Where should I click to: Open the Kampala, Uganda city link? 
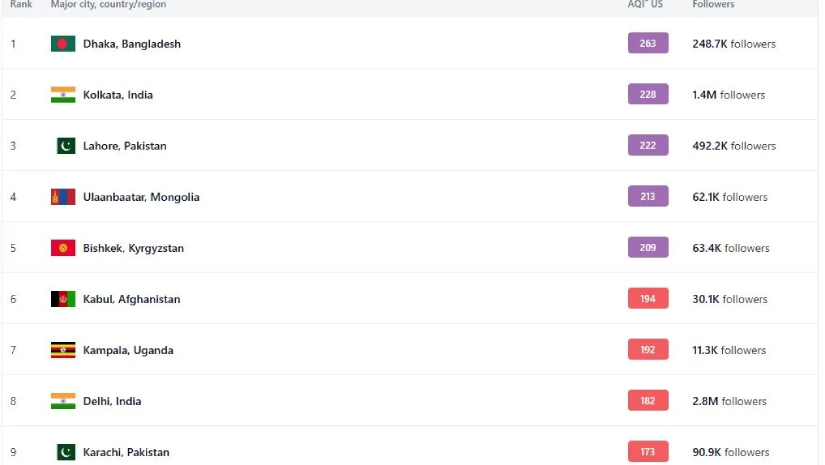[x=128, y=350]
